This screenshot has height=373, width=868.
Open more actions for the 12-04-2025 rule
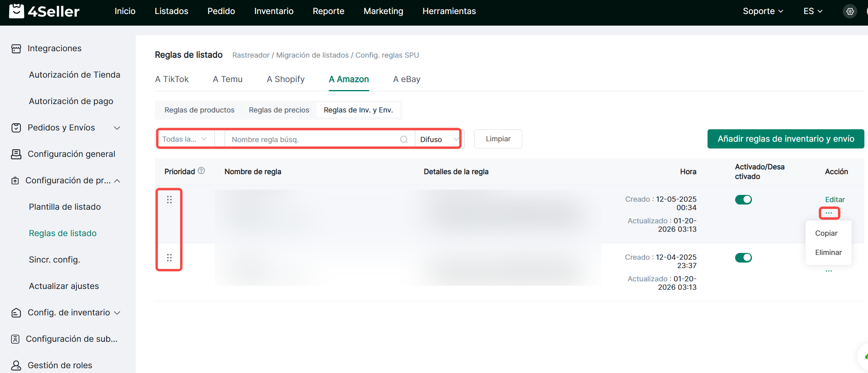tap(829, 271)
